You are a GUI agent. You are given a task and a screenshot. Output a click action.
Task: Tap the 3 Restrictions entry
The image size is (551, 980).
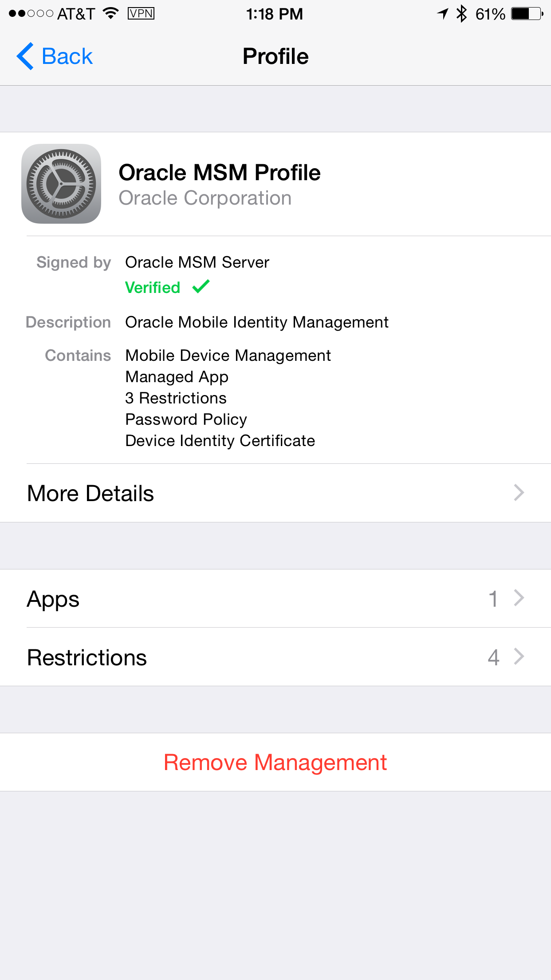(x=176, y=398)
